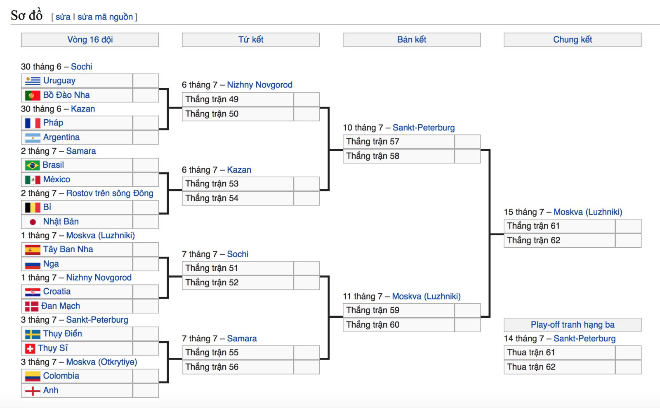Click the Switzerland flag beside Thụy Sĩ
Screen dimensions: 660x408
point(30,348)
